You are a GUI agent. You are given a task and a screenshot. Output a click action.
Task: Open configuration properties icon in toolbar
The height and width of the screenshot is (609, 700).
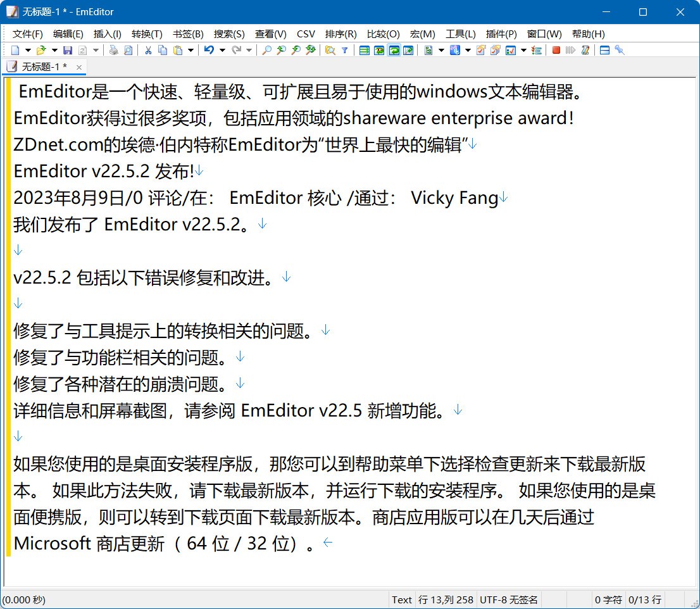tap(428, 50)
